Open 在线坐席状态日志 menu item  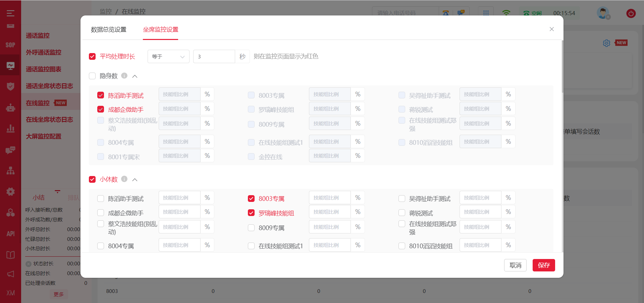(49, 120)
